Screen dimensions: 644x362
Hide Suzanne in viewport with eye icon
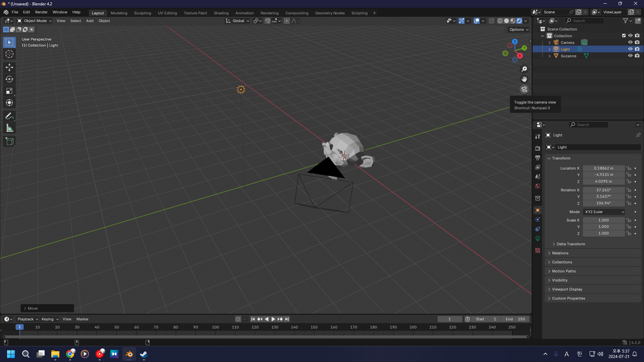[630, 56]
